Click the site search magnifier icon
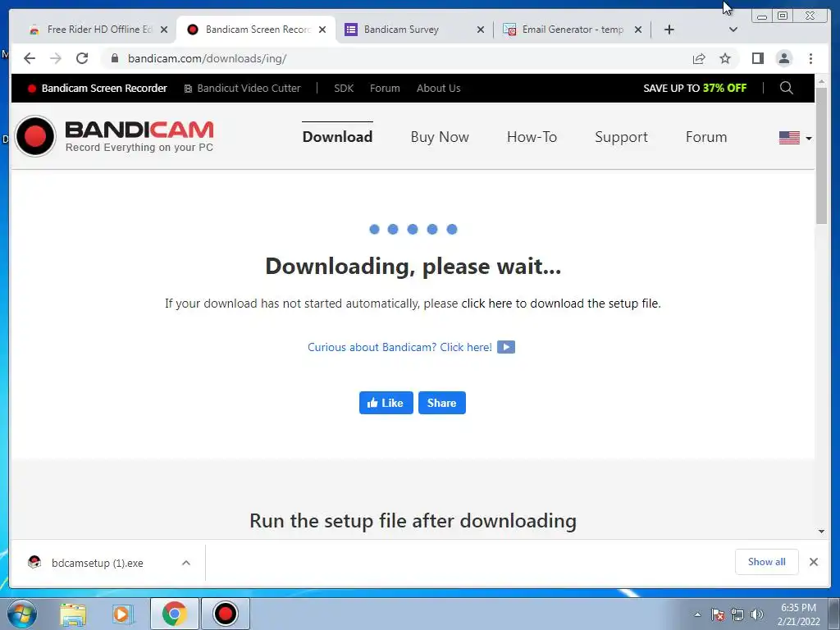Screen dimensions: 840x630 click(x=786, y=88)
